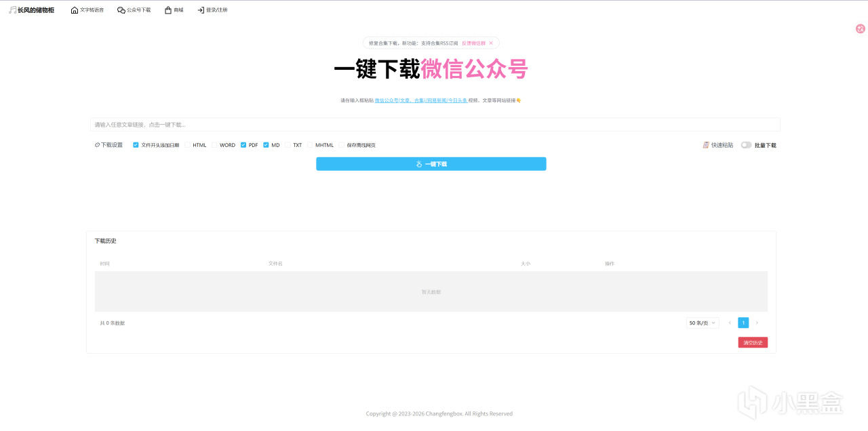868x431 pixels.
Task: Click the 时间 column header
Action: [104, 264]
